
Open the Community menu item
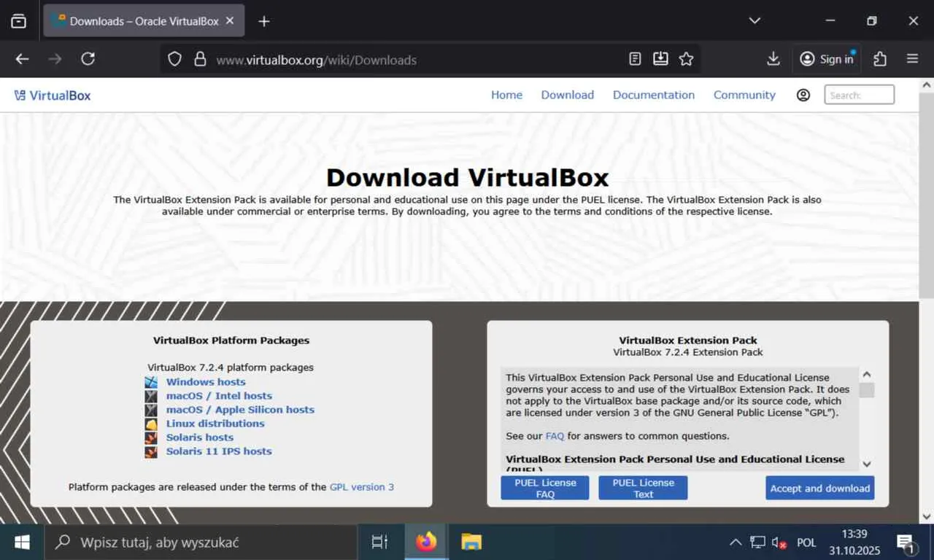pyautogui.click(x=744, y=95)
